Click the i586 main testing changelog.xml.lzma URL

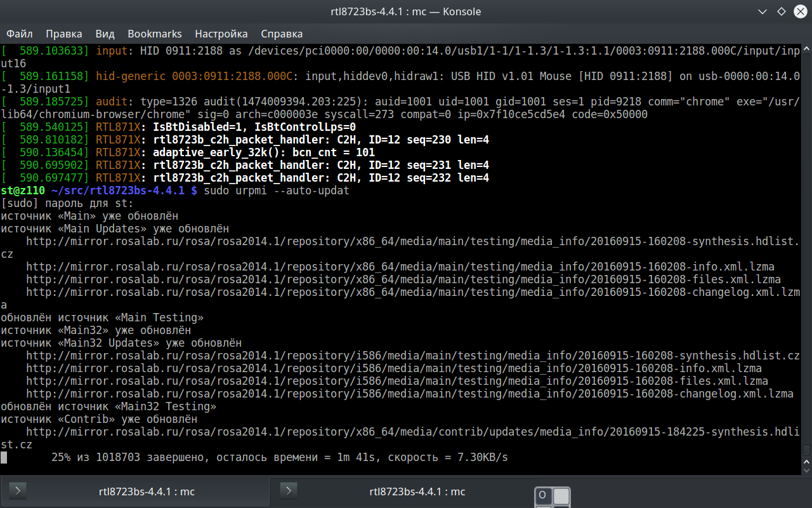(410, 394)
